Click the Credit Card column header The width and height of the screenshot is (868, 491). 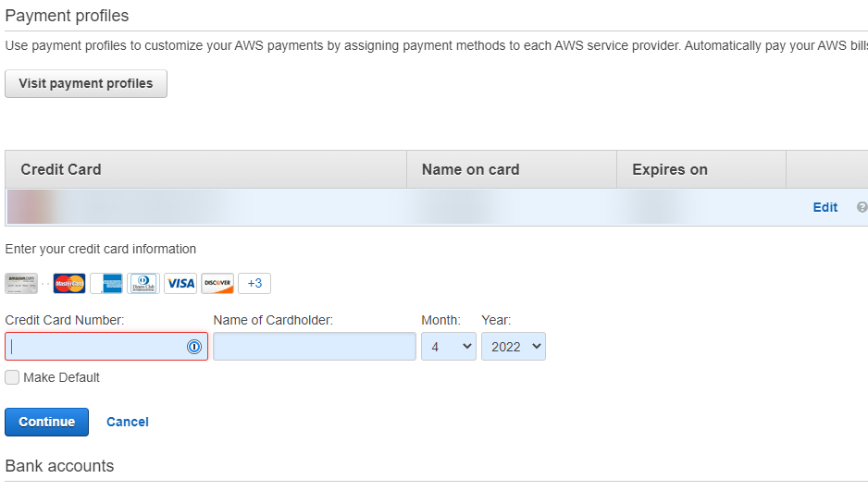61,169
